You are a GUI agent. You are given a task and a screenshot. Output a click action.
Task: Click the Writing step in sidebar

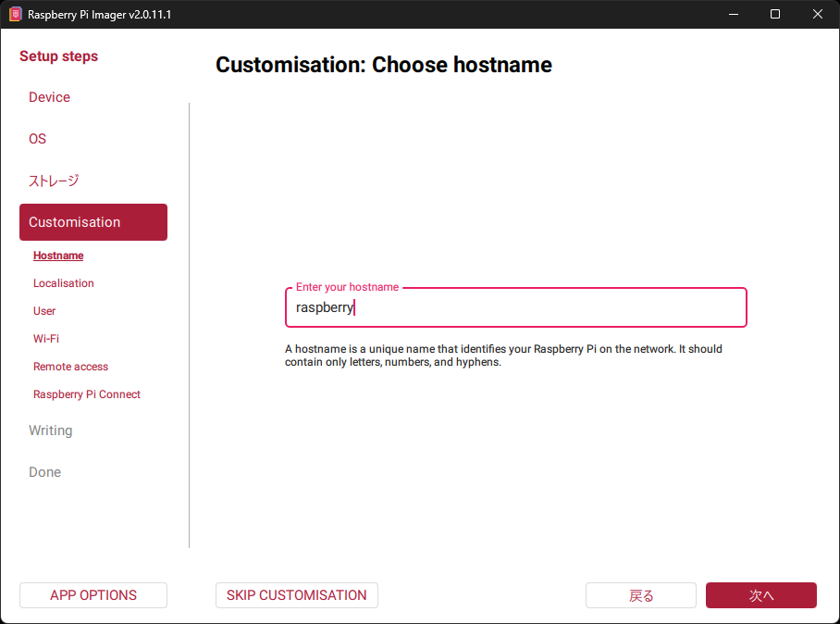50,431
